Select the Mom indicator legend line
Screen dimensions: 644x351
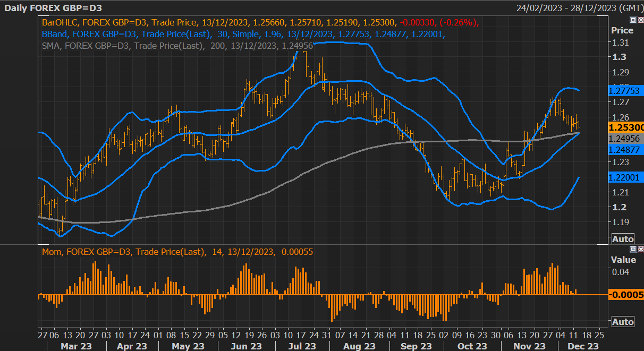tap(177, 252)
